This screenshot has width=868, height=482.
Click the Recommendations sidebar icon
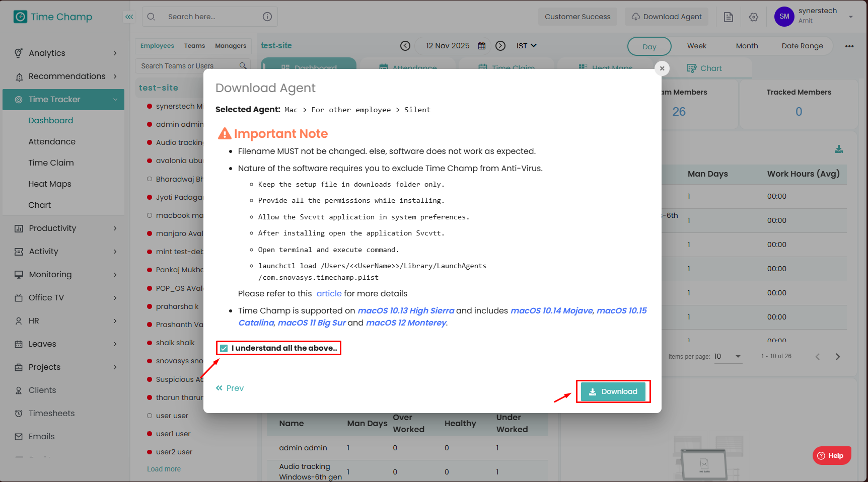pyautogui.click(x=19, y=76)
